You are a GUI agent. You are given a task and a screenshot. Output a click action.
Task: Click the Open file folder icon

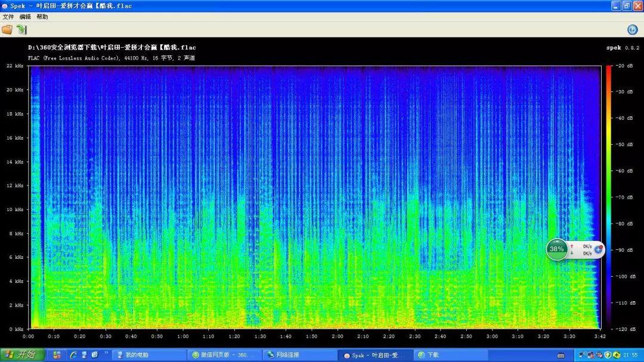tap(7, 29)
